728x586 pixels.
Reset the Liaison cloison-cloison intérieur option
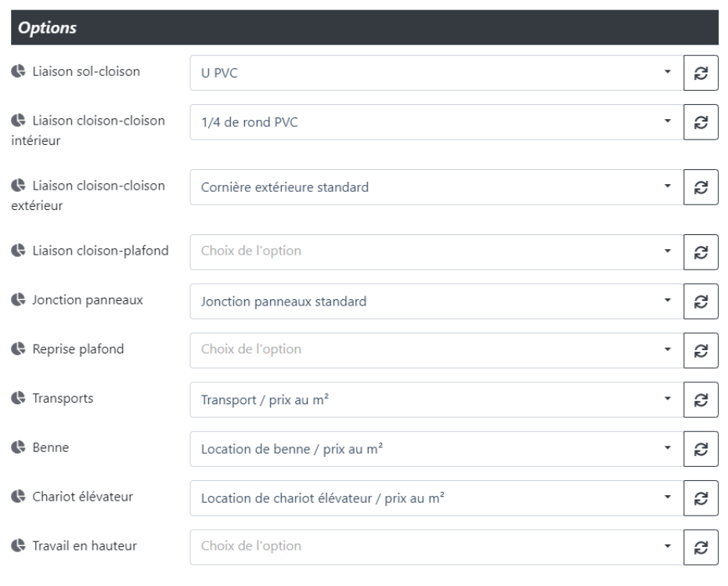701,122
